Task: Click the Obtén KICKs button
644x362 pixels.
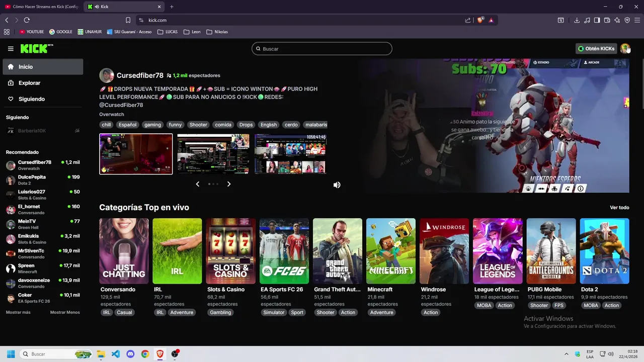Action: click(596, 49)
